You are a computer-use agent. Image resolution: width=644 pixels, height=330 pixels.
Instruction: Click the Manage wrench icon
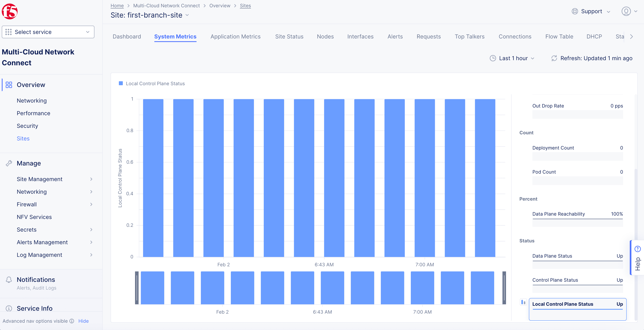pos(9,163)
